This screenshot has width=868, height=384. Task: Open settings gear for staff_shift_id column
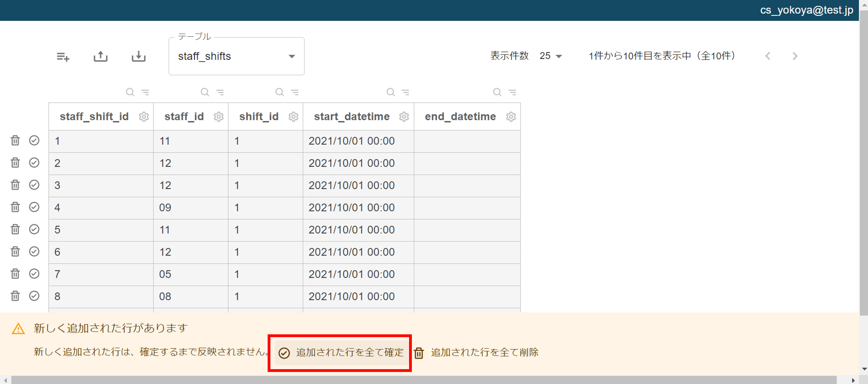click(144, 117)
